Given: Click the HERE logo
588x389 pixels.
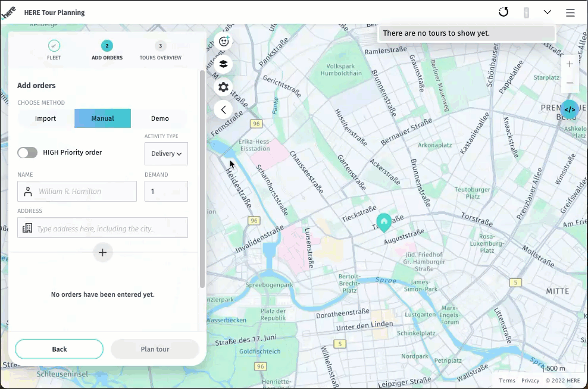Looking at the screenshot, I should (x=8, y=12).
